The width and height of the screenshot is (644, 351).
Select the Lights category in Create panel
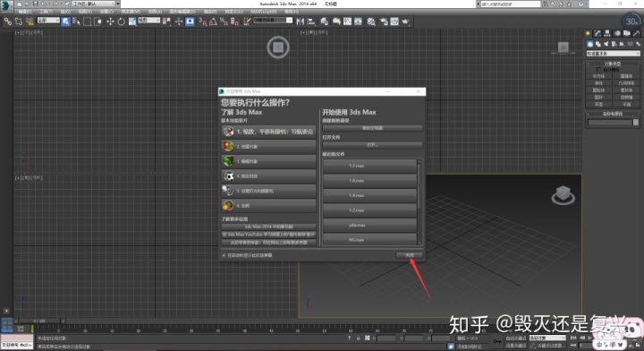[606, 44]
